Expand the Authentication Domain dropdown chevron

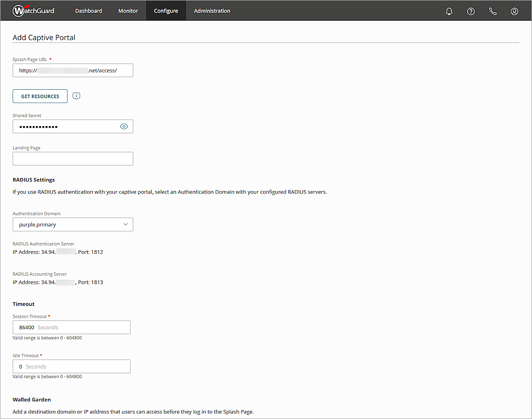point(126,224)
